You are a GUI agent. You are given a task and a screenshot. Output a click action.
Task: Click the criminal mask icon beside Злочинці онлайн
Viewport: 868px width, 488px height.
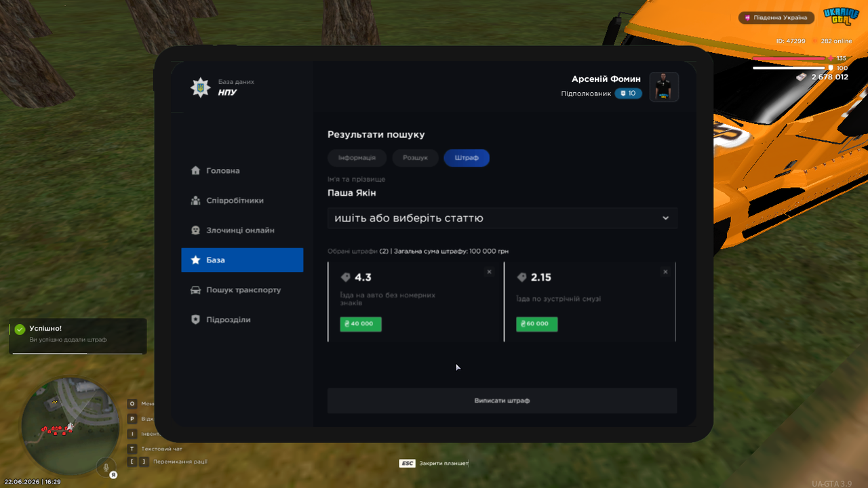tap(195, 230)
